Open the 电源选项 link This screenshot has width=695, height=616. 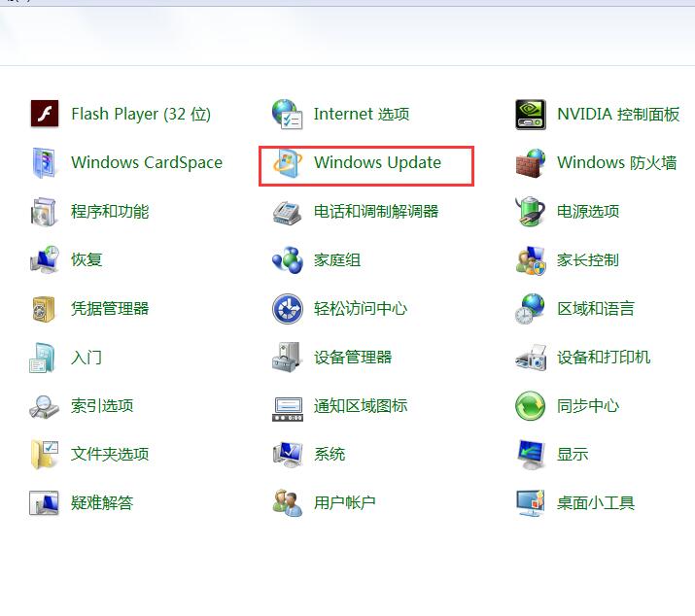(588, 212)
